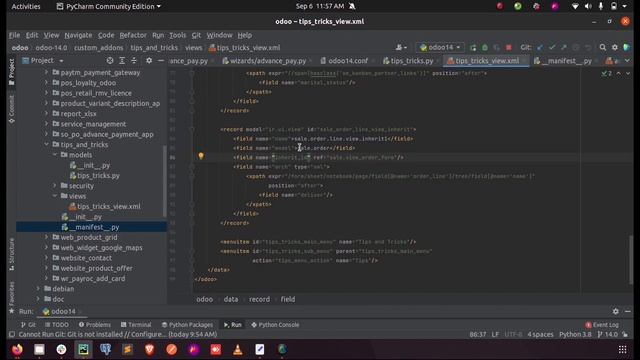The height and width of the screenshot is (360, 640).
Task: Click the editor vertical scrollbar
Action: click(631, 259)
